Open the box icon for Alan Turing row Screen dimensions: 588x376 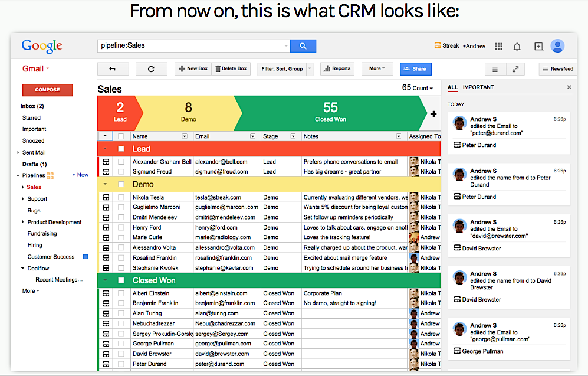[x=106, y=313]
